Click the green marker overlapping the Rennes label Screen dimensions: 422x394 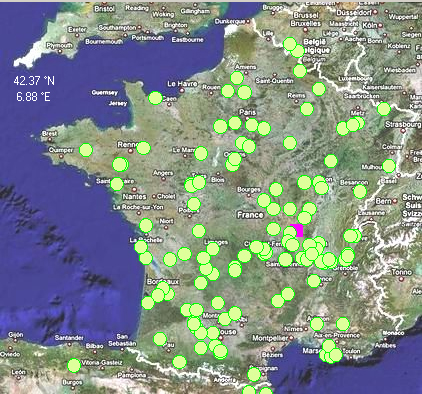coord(143,148)
